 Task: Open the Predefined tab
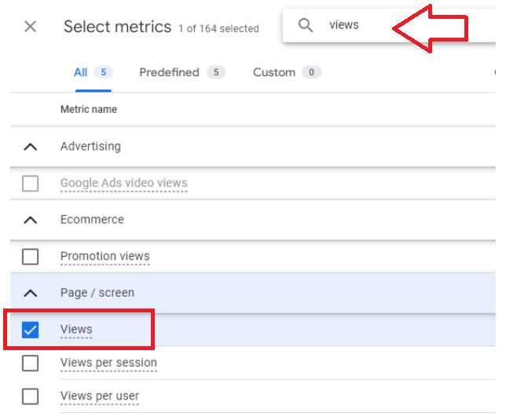coord(182,72)
